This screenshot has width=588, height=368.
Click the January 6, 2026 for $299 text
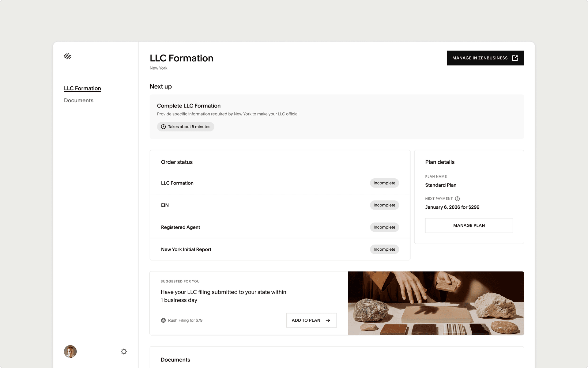452,207
